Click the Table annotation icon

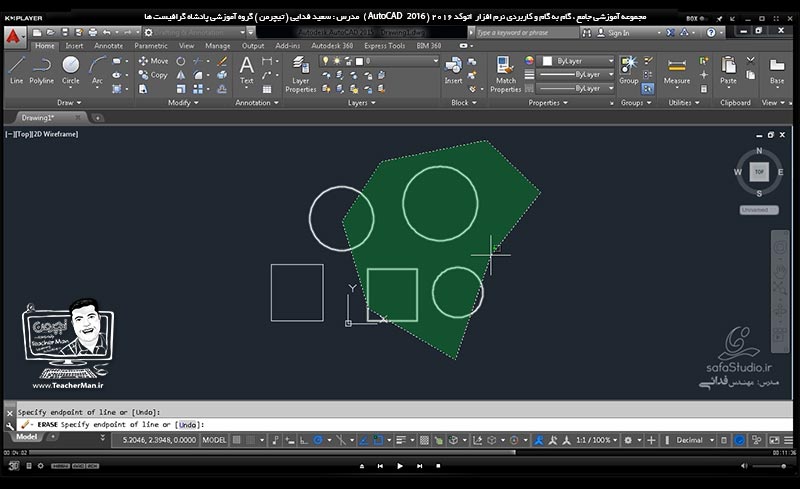point(267,89)
